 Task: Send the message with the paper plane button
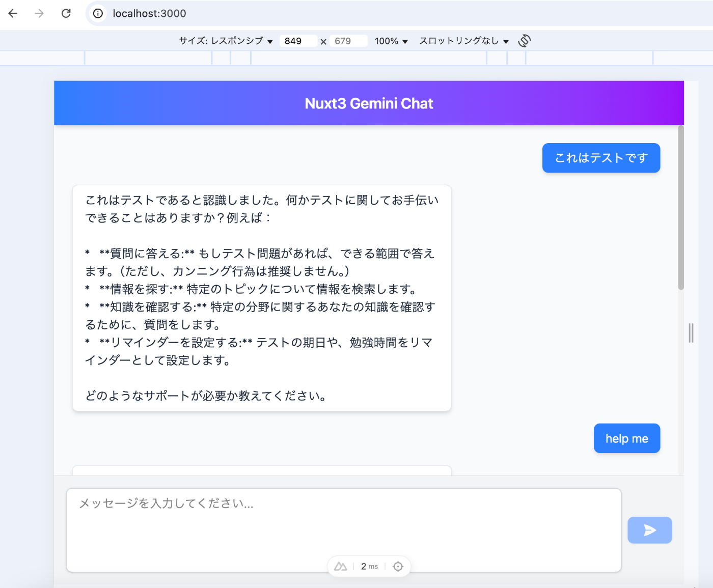tap(650, 530)
